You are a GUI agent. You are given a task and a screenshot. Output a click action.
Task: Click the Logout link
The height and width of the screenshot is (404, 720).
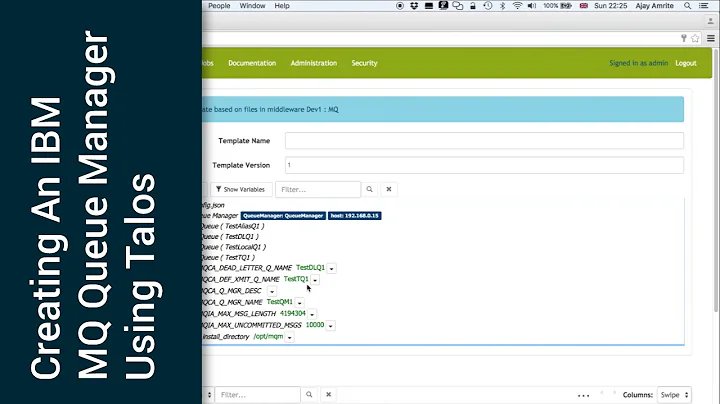[686, 63]
